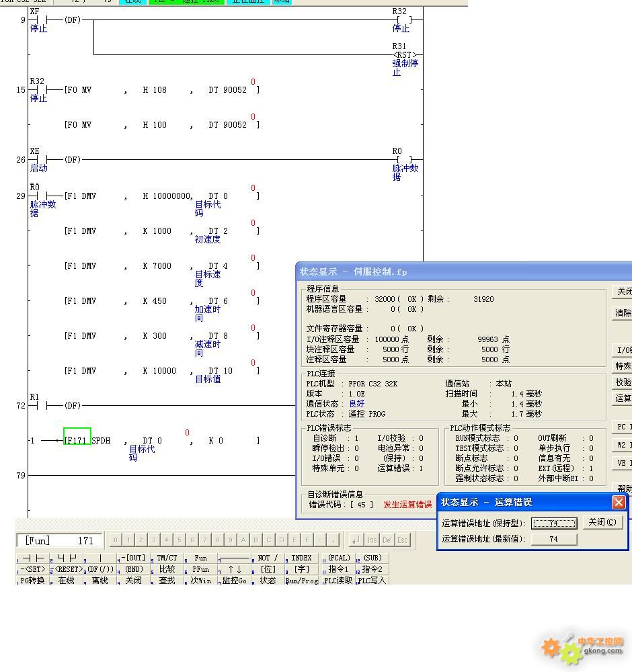The width and height of the screenshot is (632, 672).
Task: Click 关闭(C) in 运算错误 dialog
Action: (602, 522)
